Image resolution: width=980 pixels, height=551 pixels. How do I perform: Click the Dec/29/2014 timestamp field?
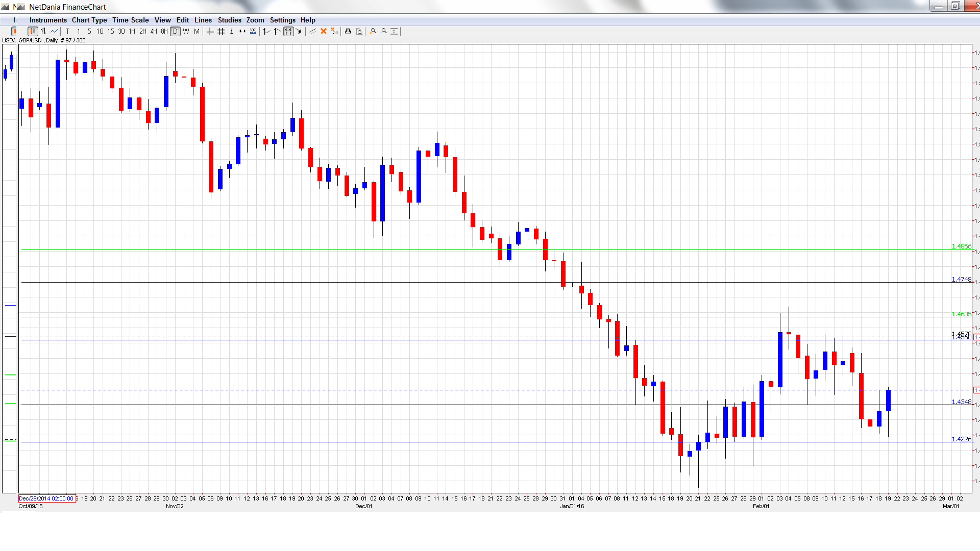(46, 498)
